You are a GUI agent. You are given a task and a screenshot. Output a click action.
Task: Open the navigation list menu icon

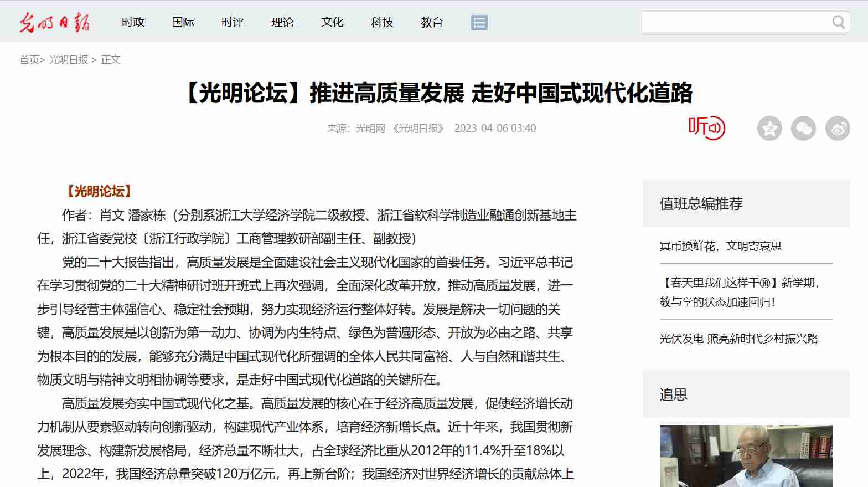(479, 23)
